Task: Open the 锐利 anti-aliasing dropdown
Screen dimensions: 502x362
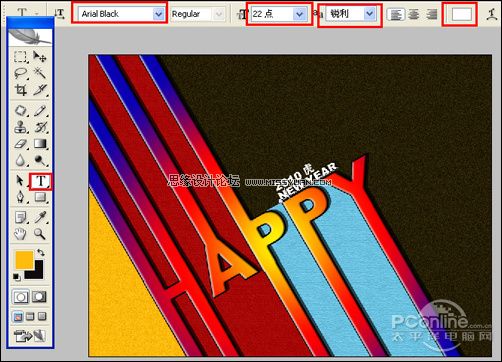Action: pos(369,14)
